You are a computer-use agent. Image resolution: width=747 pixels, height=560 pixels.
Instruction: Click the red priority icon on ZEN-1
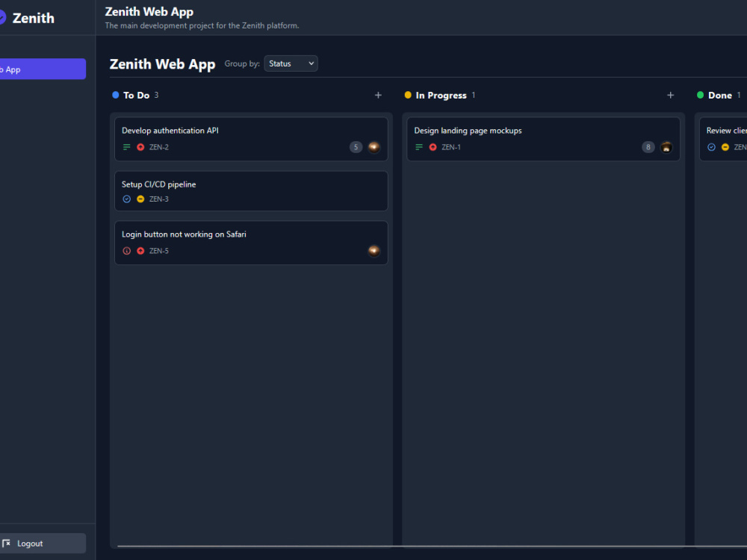pos(433,147)
